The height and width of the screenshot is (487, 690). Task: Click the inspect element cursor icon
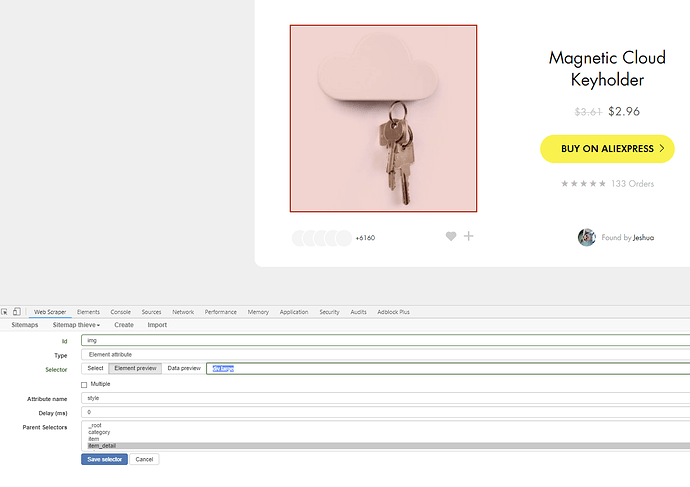pyautogui.click(x=5, y=312)
